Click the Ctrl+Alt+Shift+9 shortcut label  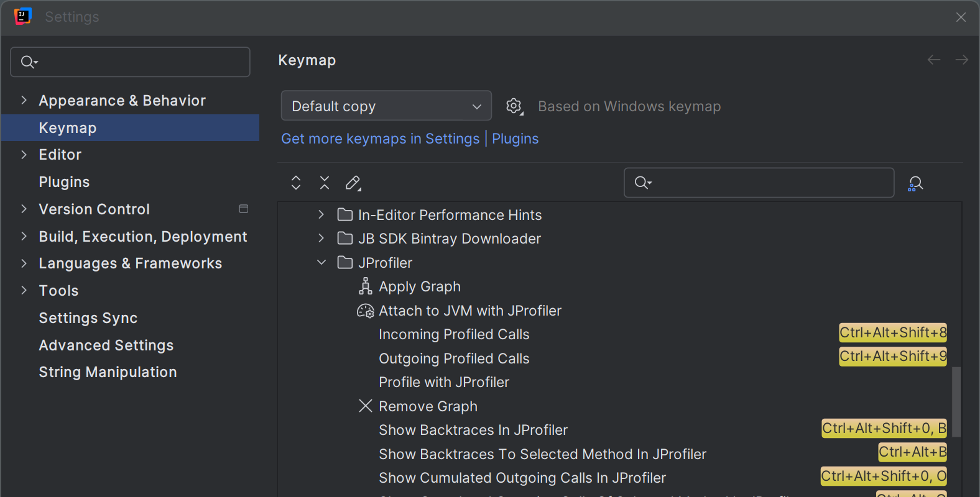[x=893, y=356]
